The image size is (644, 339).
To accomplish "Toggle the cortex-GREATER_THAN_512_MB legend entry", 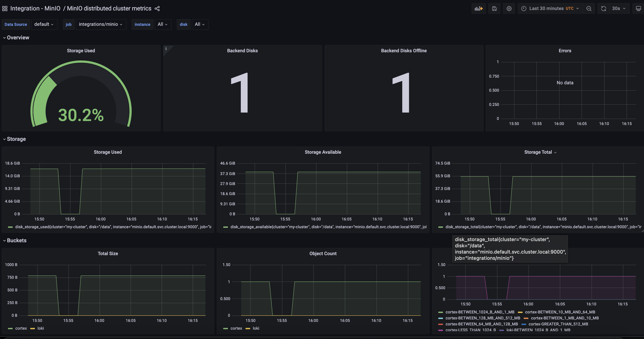I will 559,324.
